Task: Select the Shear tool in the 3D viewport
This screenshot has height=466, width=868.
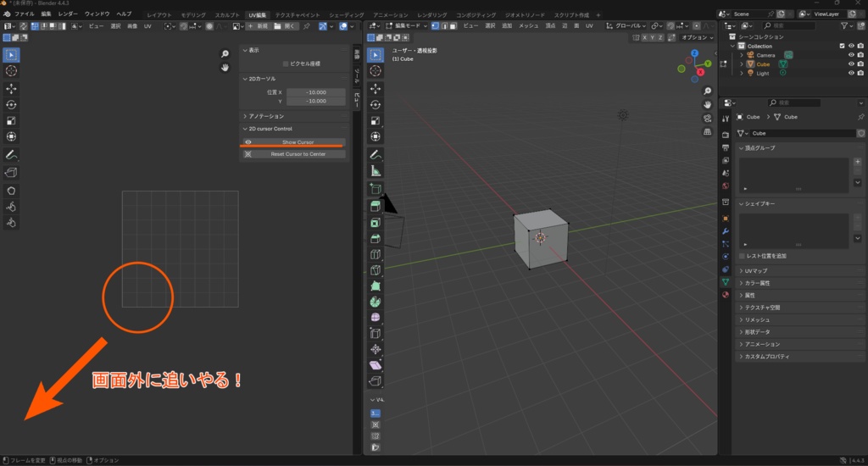Action: tap(376, 365)
